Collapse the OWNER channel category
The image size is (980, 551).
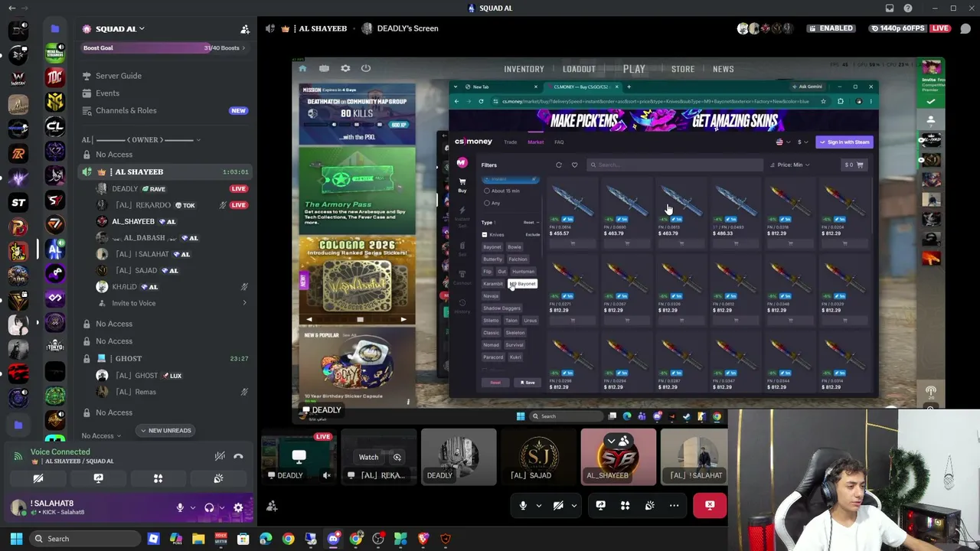tap(140, 140)
